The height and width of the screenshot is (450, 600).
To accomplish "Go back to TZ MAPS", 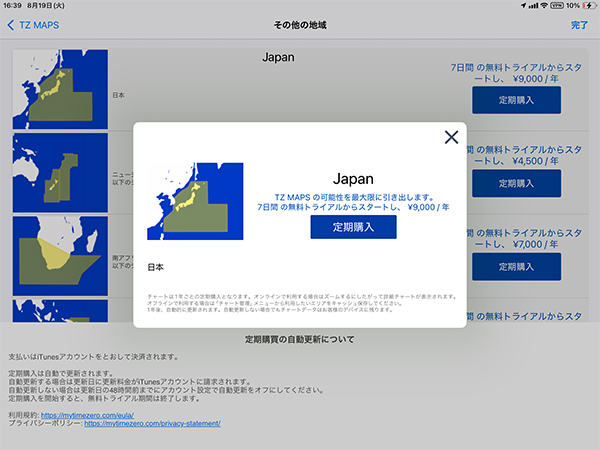I will pos(33,25).
